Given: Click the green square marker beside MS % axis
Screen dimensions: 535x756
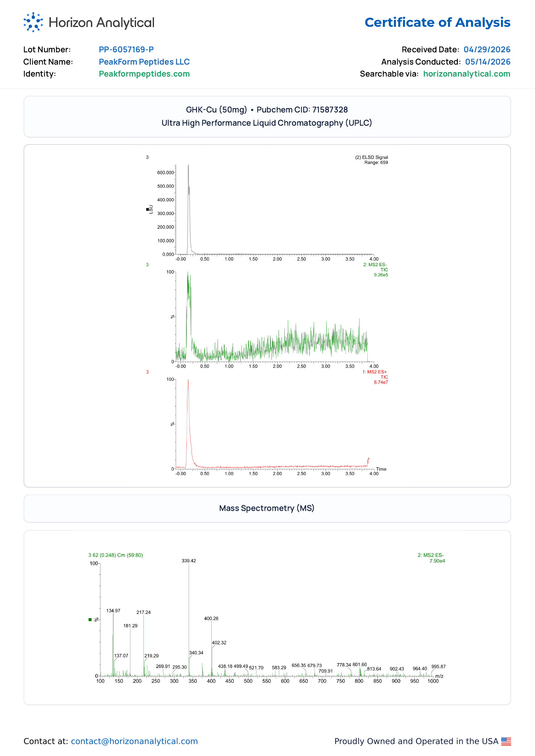Looking at the screenshot, I should coord(90,620).
